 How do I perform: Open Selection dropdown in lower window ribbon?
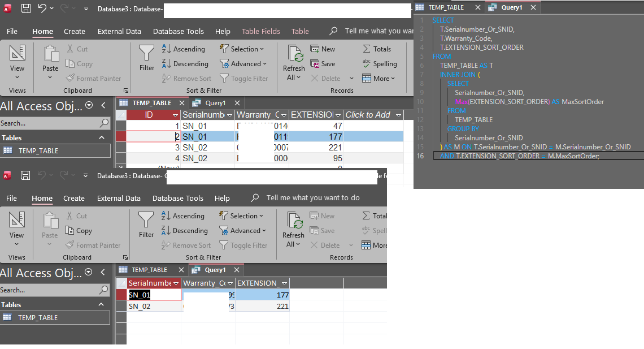click(x=241, y=216)
